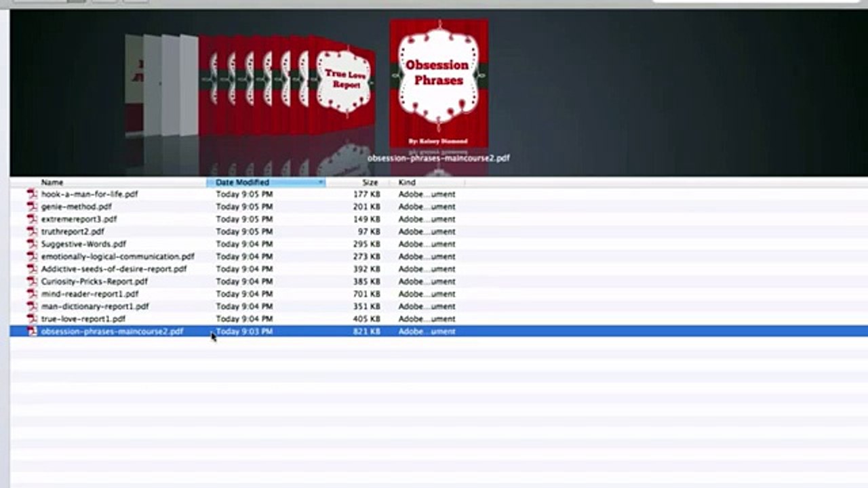Click PDF icon beside true-love-report1.pdf
868x488 pixels.
coord(31,318)
